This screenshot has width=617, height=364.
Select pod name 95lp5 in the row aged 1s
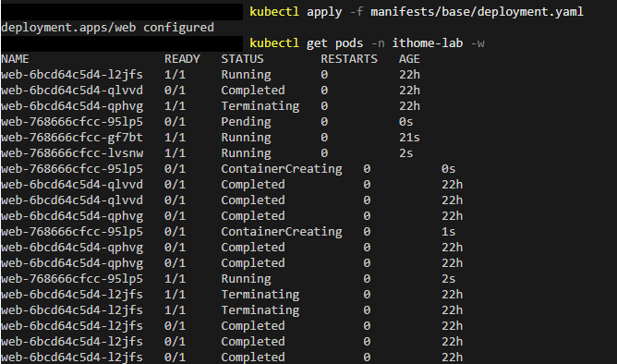(72, 232)
